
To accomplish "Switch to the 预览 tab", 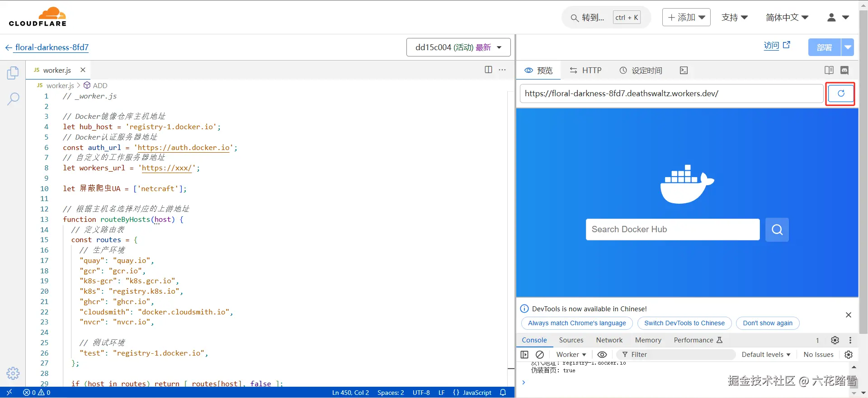I will click(x=538, y=70).
